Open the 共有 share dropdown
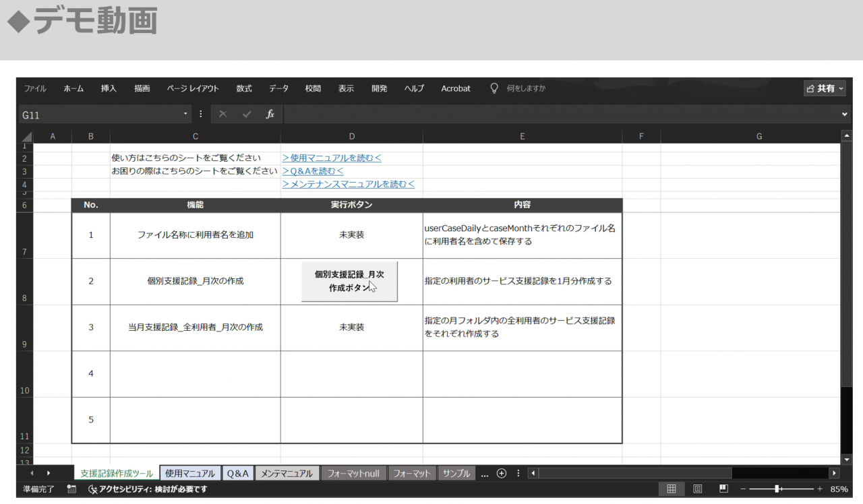863x504 pixels. (825, 88)
